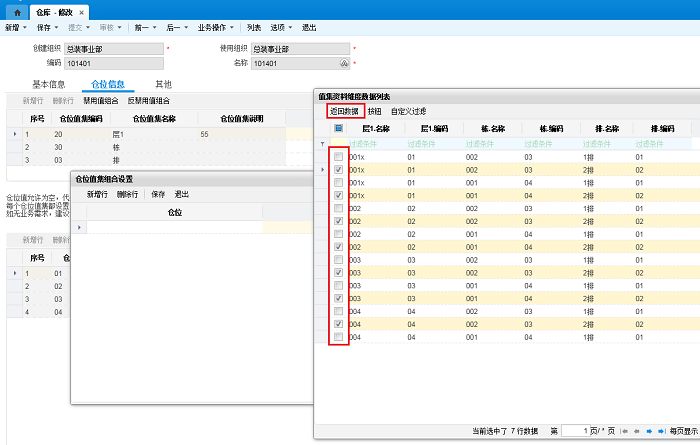Open the 新增 dropdown menu
Viewport: 700px width, 445px height.
pos(14,28)
